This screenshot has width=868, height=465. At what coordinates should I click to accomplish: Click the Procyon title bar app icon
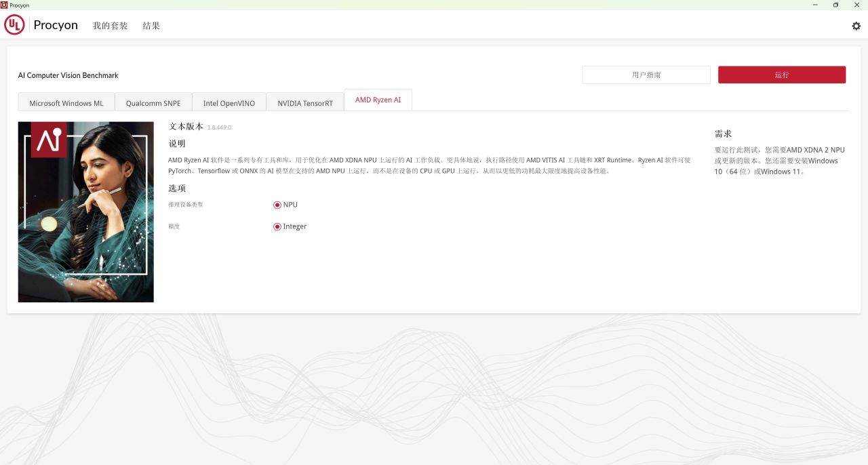[x=4, y=5]
